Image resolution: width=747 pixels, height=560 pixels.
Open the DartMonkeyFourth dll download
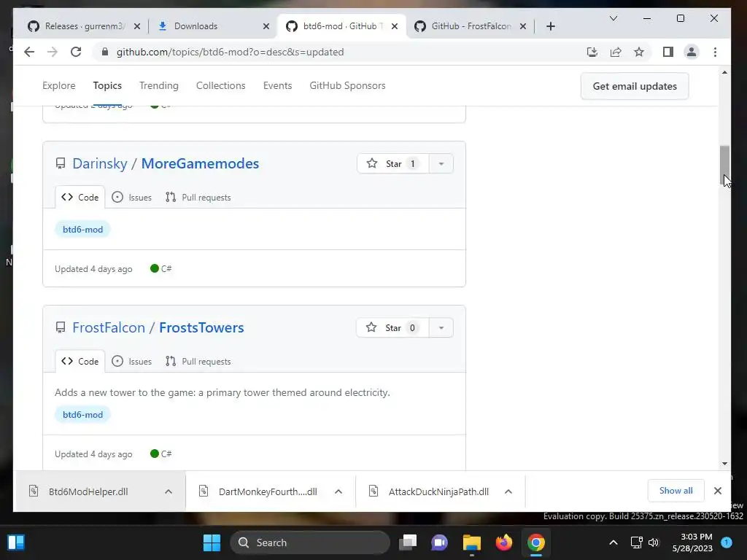click(x=267, y=491)
